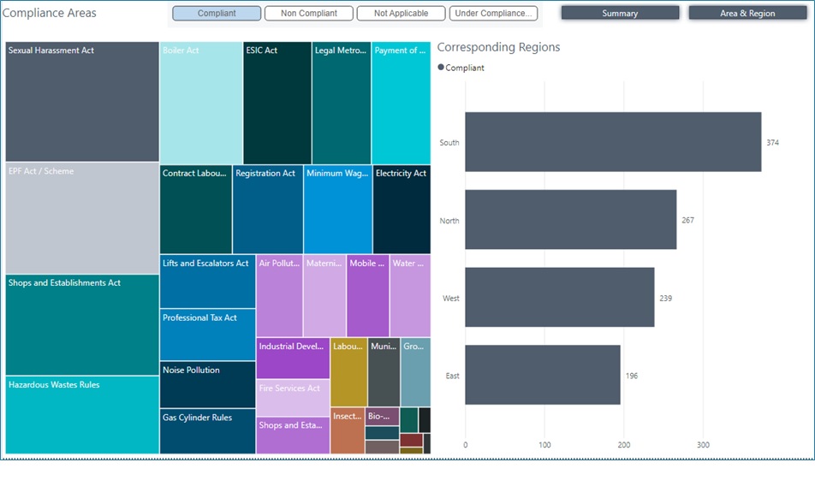Click the South bar in the chart
This screenshot has width=815, height=504.
pos(612,142)
